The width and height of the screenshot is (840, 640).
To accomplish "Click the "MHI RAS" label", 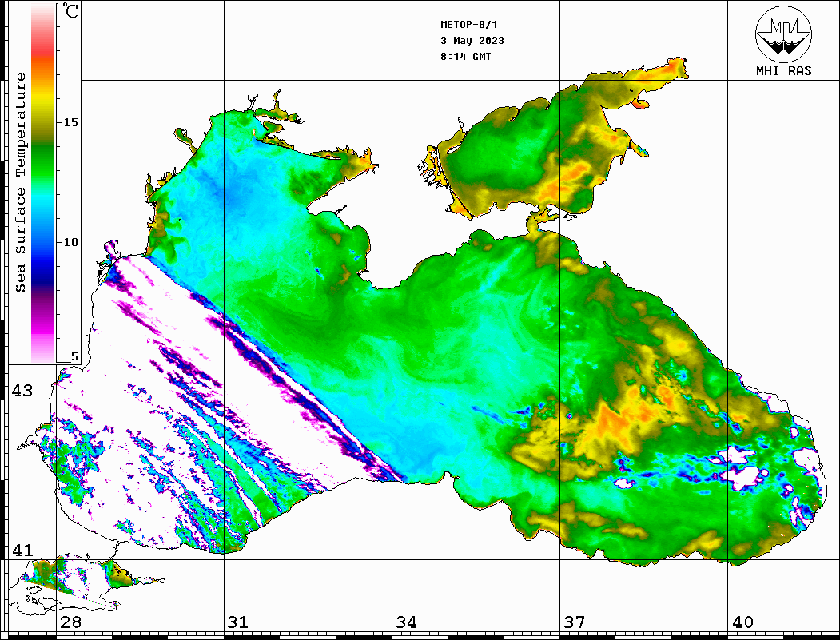I will coord(783,70).
